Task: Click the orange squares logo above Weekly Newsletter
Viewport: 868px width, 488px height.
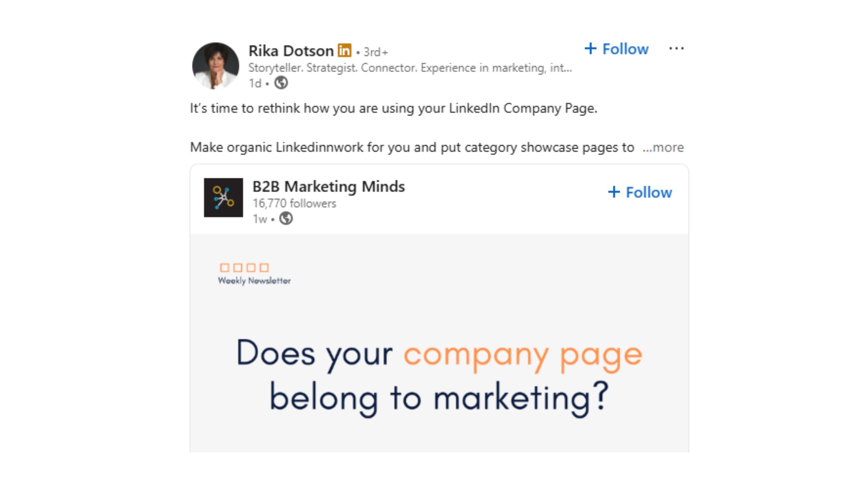Action: (244, 266)
